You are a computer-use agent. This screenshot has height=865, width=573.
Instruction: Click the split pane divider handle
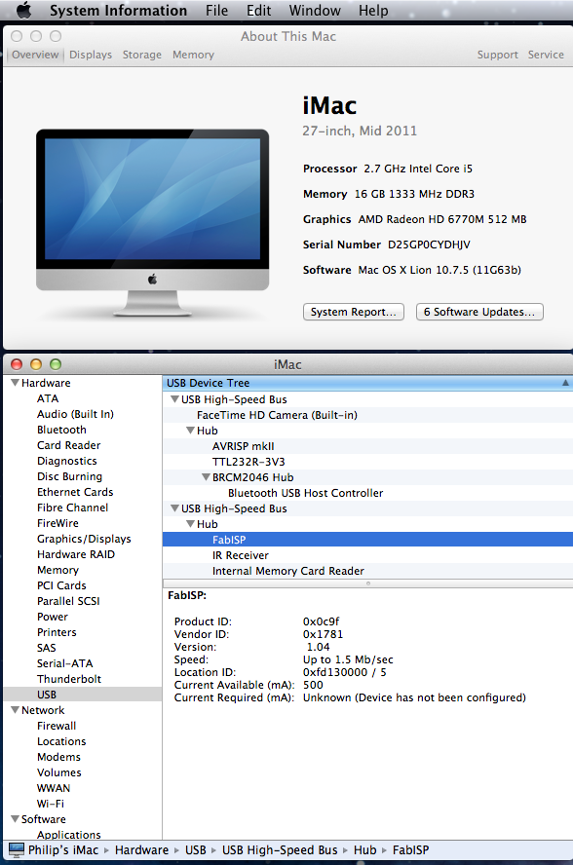pyautogui.click(x=368, y=583)
